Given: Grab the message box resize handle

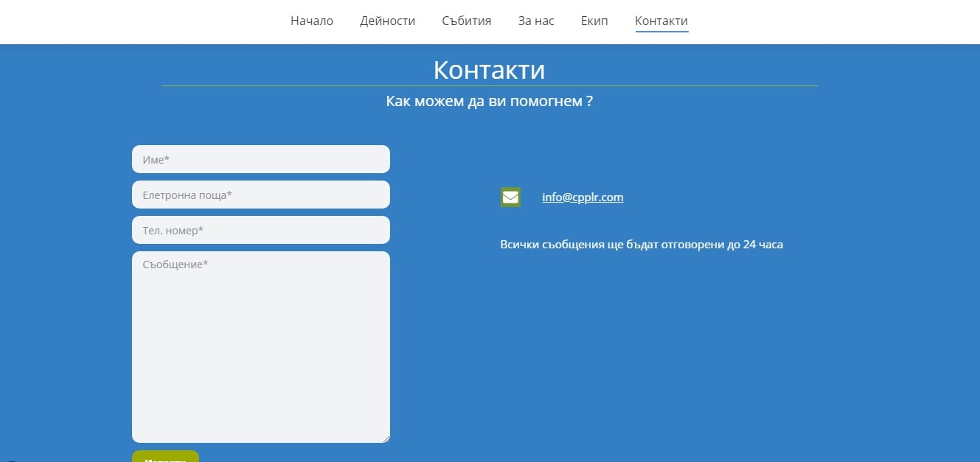Looking at the screenshot, I should pyautogui.click(x=385, y=438).
